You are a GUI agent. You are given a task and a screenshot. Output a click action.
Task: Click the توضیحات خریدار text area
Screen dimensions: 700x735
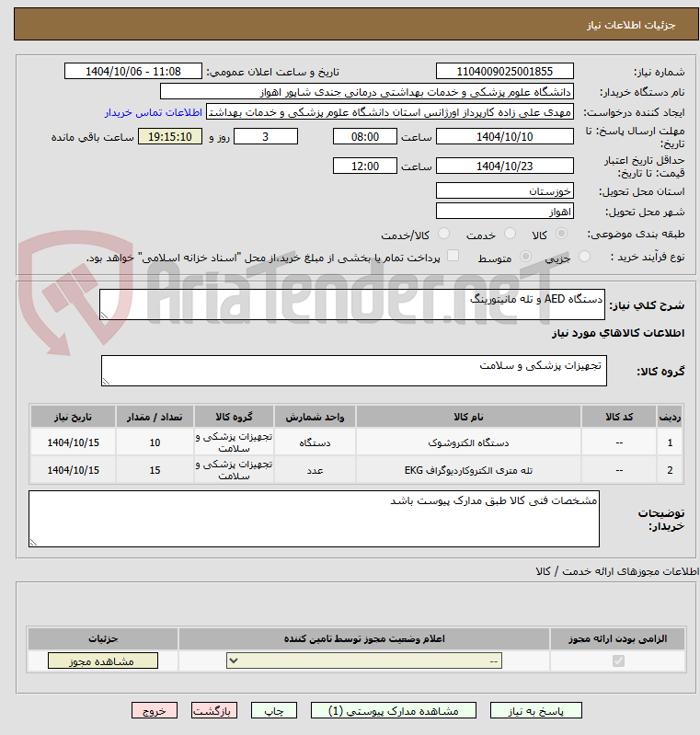click(315, 519)
